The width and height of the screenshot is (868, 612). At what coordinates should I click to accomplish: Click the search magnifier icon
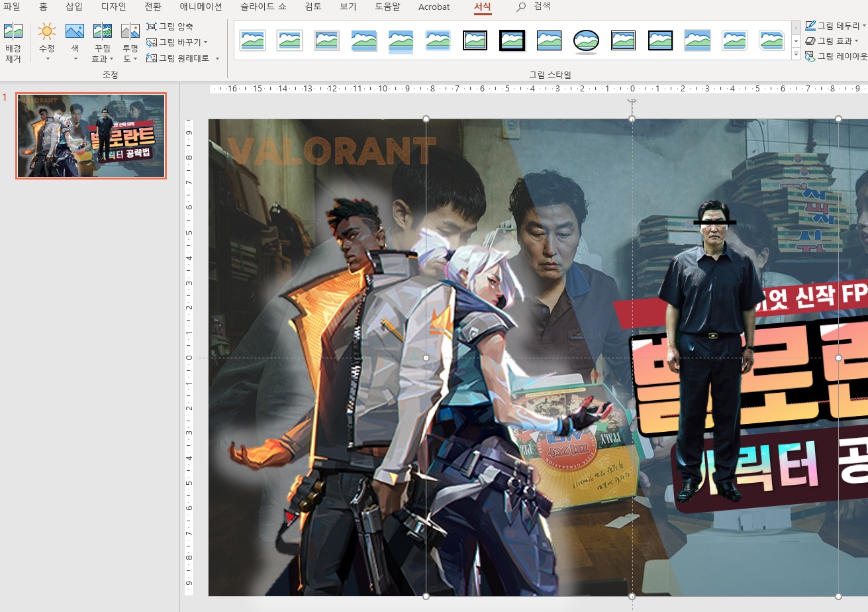[x=522, y=7]
